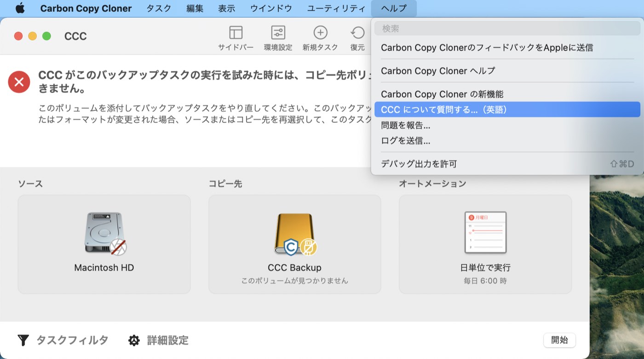This screenshot has width=644, height=359.
Task: Select Carbon Copy Clonerのフィードバックを Appleに送信
Action: tap(507, 47)
